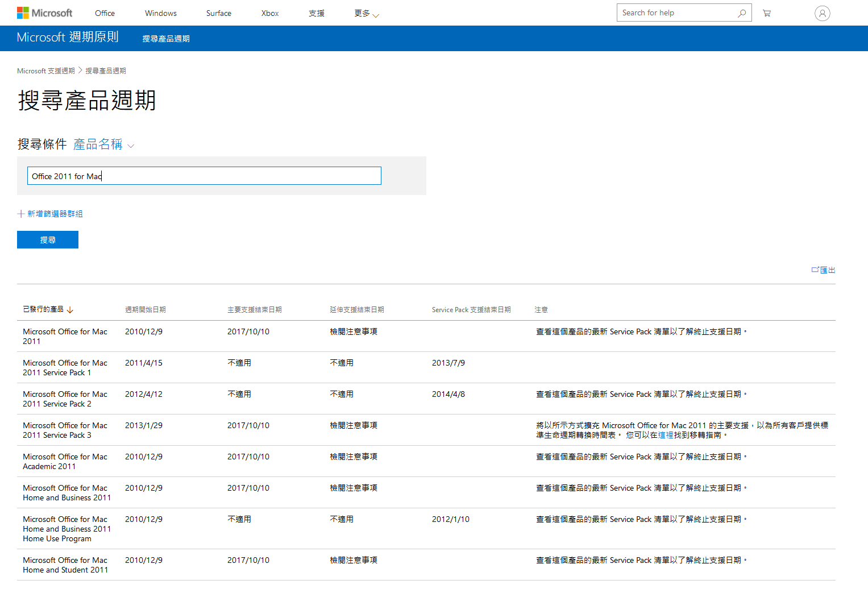Viewport: 868px width, 597px height.
Task: Open the Xbox menu item
Action: 270,13
